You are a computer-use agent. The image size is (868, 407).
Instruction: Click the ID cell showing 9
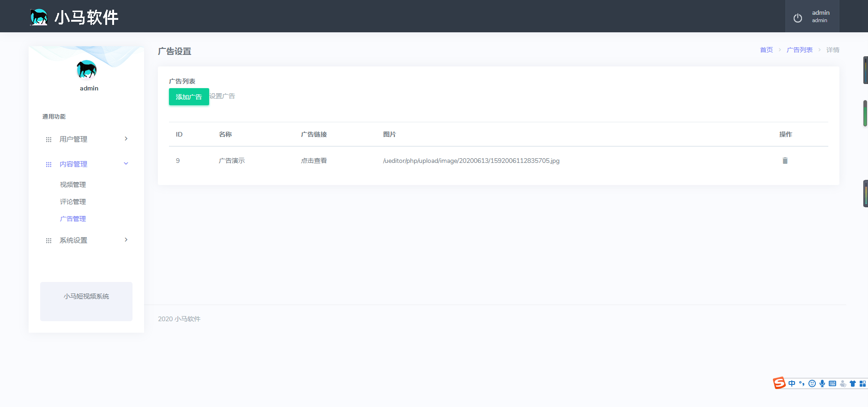tap(178, 161)
